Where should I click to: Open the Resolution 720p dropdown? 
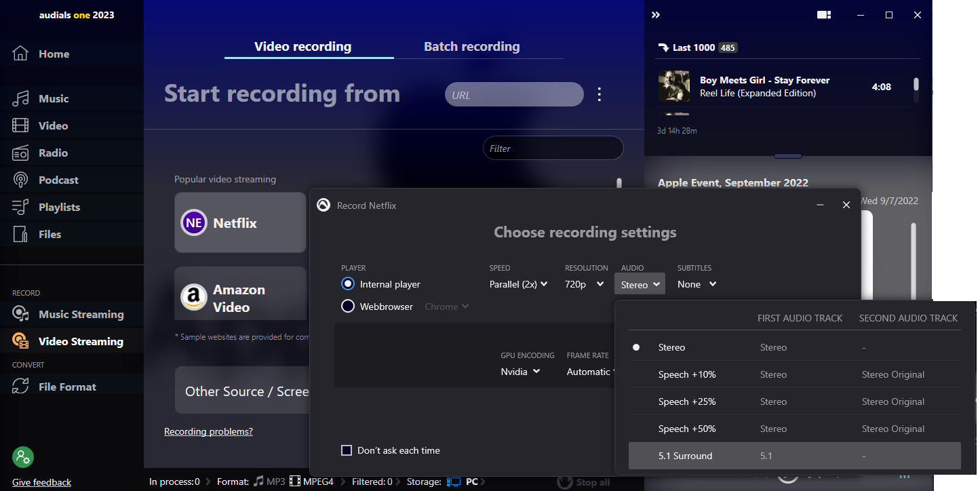tap(585, 284)
